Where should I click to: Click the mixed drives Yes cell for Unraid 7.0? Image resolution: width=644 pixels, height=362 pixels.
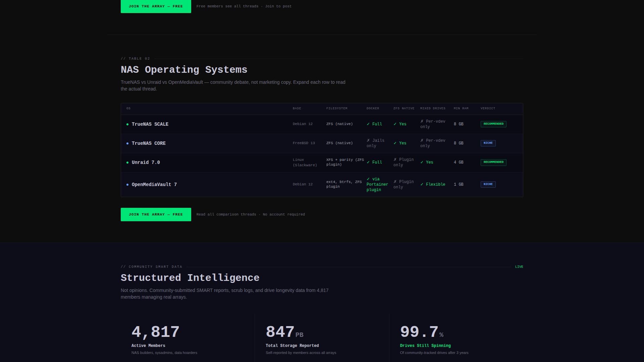tap(427, 162)
